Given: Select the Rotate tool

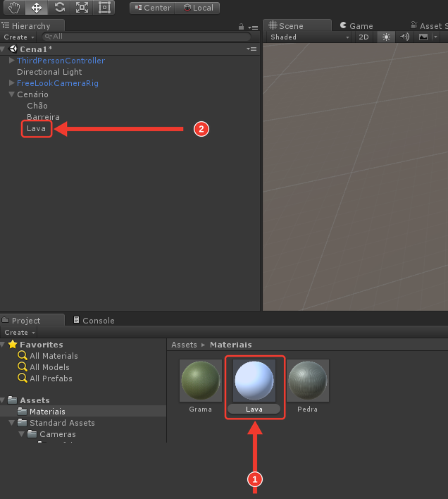Looking at the screenshot, I should pyautogui.click(x=59, y=8).
